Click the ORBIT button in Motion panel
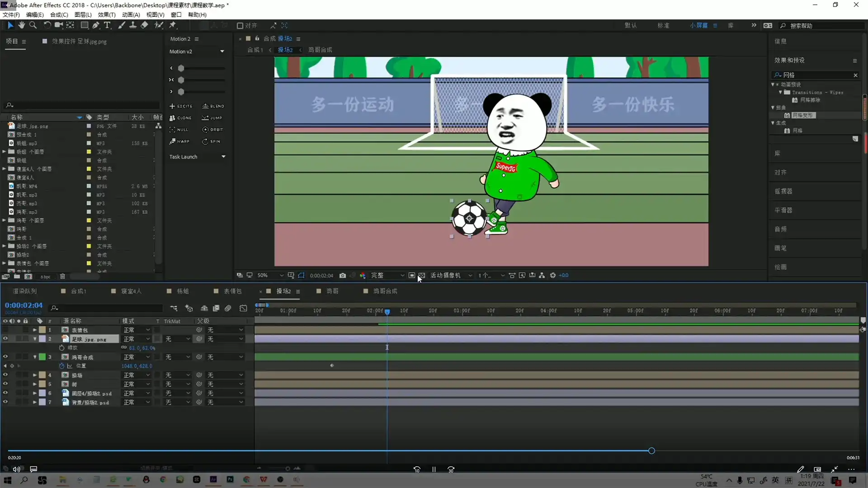The image size is (868, 488). [212, 130]
